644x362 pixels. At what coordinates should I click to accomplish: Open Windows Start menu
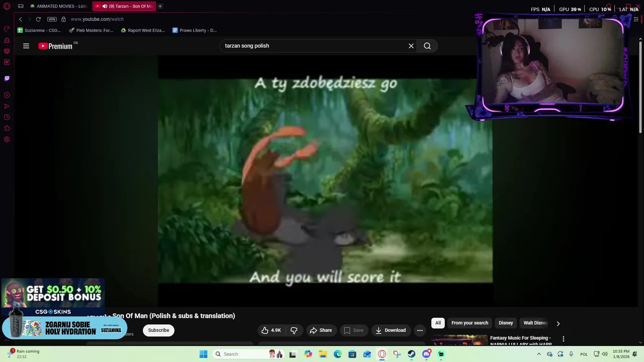coord(203,354)
